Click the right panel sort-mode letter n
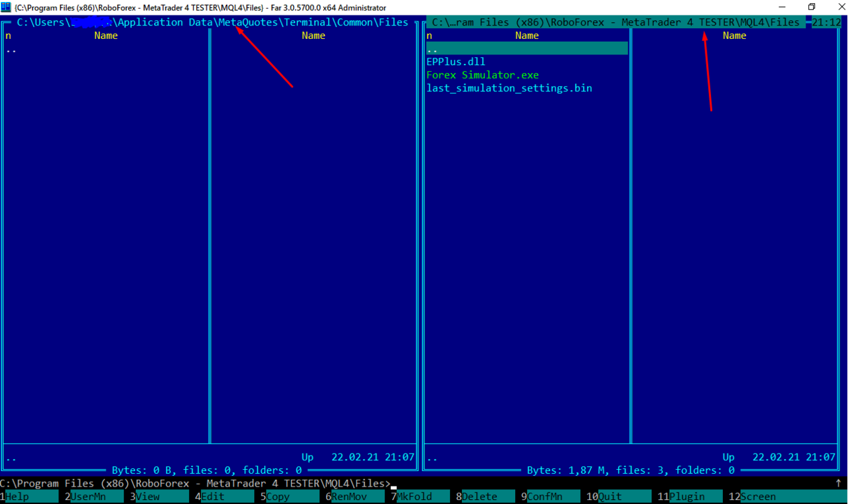848x504 pixels. tap(429, 36)
